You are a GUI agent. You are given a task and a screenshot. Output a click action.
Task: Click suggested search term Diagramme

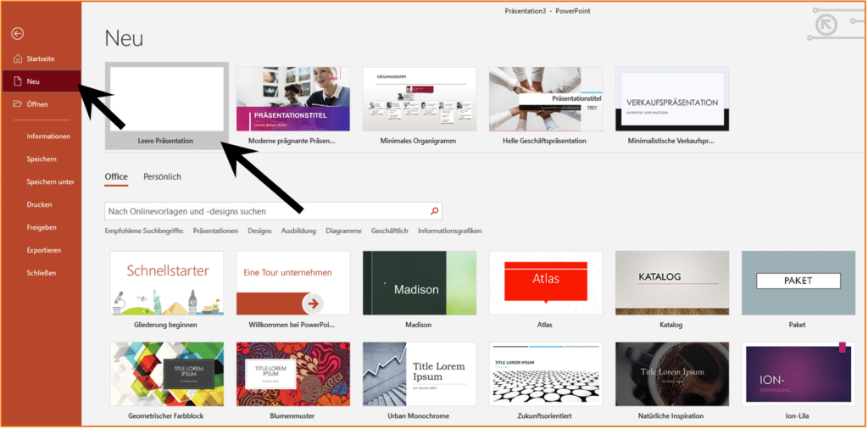click(x=343, y=231)
